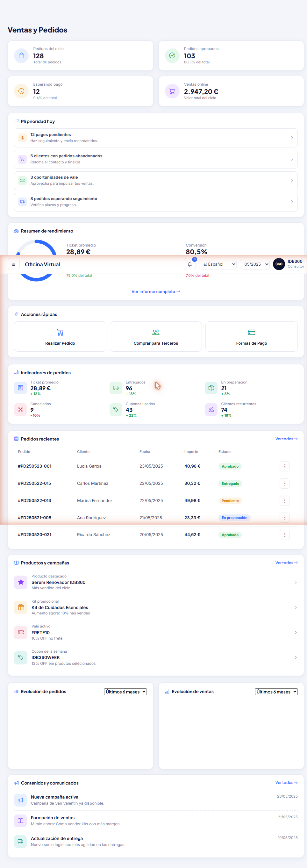Click the Realizar Pedido cart icon
307x868 pixels.
(x=60, y=333)
